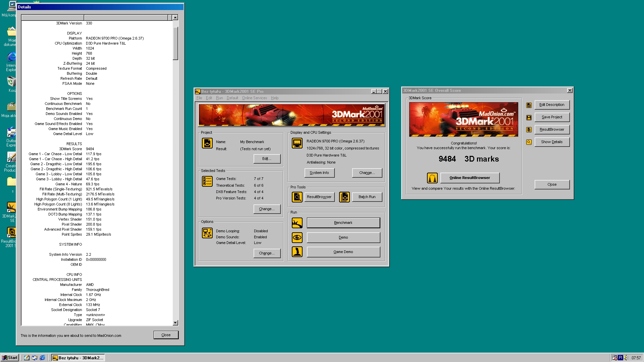Click the Game 4 - Nature row in Details
Screen dimensions: 644x362
point(97,184)
